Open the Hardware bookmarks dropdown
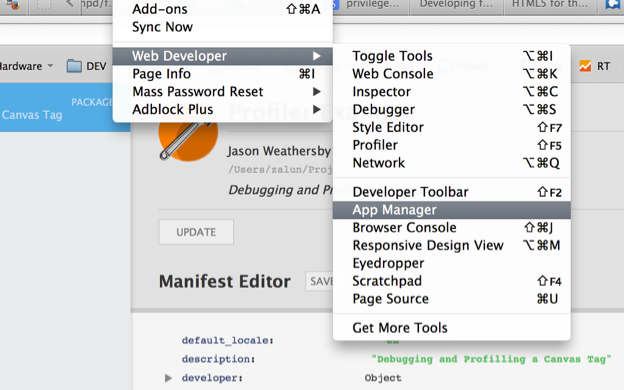Image resolution: width=624 pixels, height=390 pixels. pos(26,66)
